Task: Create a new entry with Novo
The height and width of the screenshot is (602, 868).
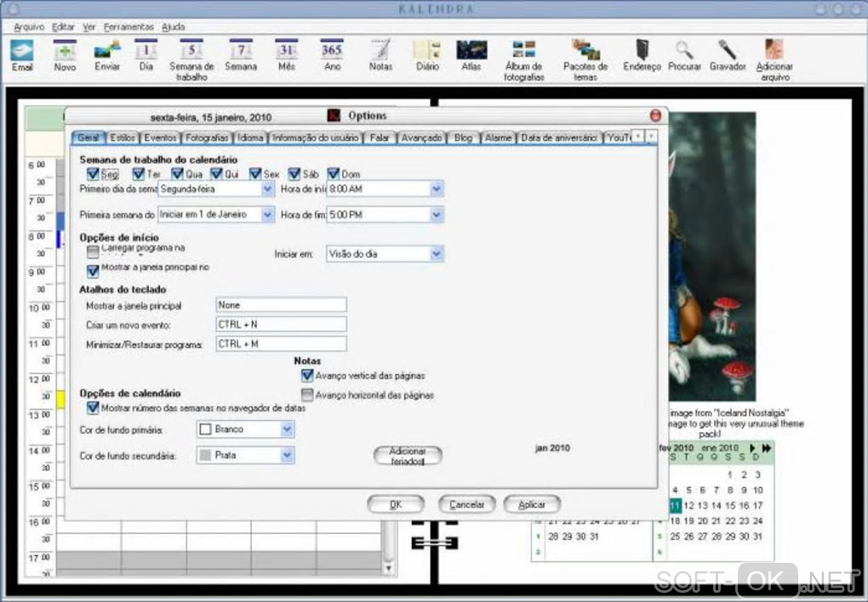Action: 65,55
